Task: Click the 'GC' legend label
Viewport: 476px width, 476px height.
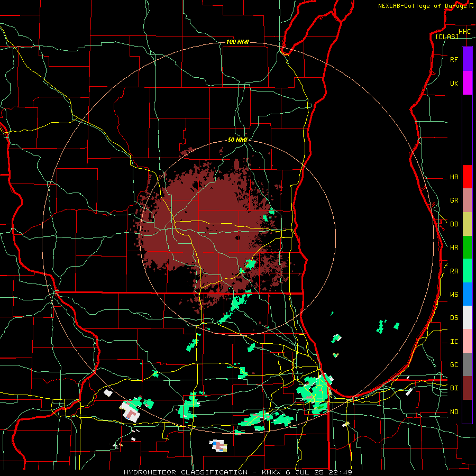Action: tap(454, 365)
